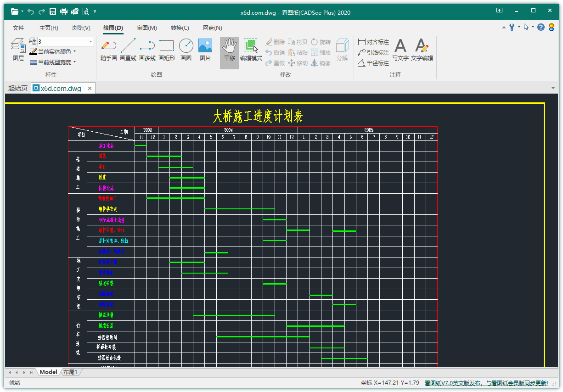Viewport: 563px width, 392px height.
Task: Pick the 画矩形 rectangle tool
Action: coord(167,50)
